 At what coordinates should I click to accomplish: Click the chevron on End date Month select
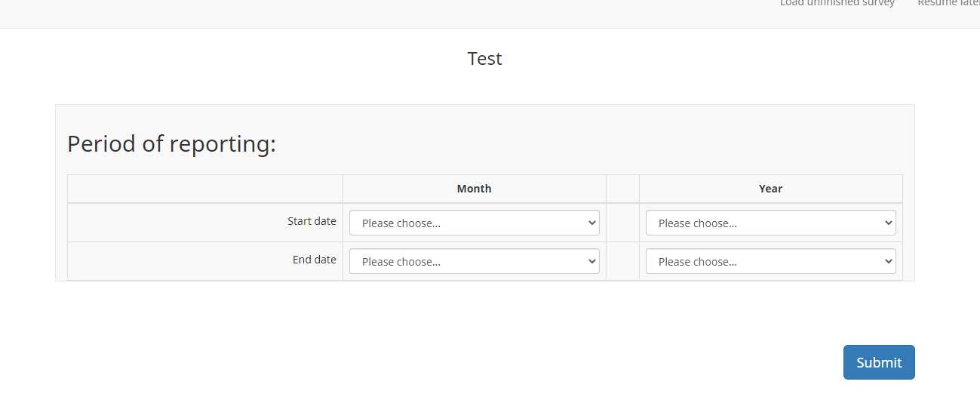point(591,262)
